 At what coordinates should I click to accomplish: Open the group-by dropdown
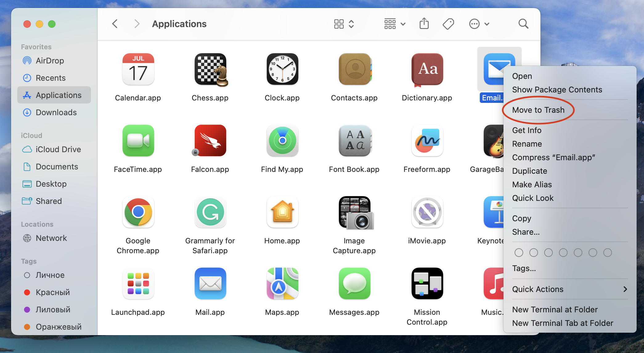click(x=395, y=24)
